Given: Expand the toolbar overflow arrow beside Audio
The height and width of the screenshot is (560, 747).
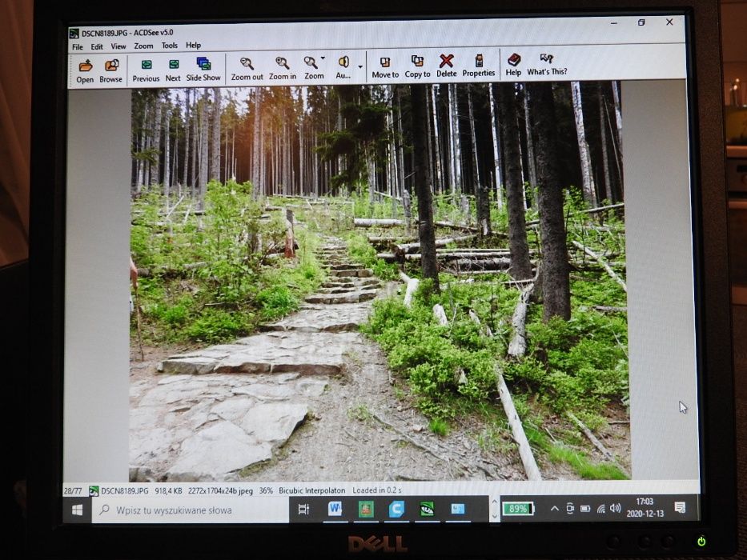Looking at the screenshot, I should coord(360,67).
